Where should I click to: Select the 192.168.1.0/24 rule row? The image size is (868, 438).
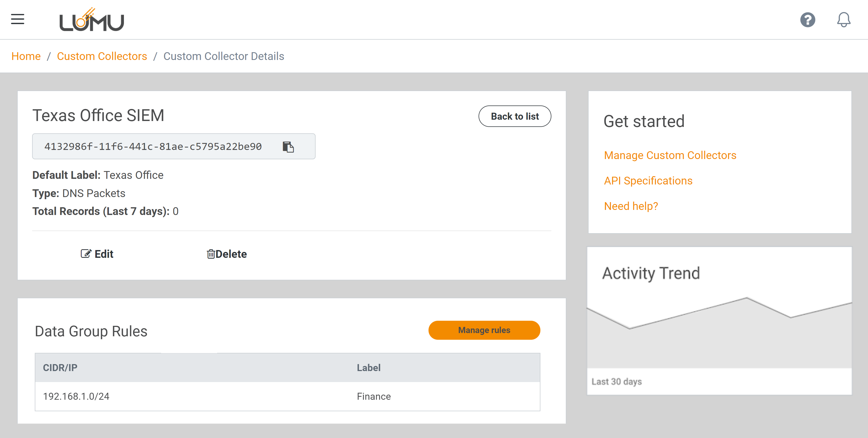(76, 397)
